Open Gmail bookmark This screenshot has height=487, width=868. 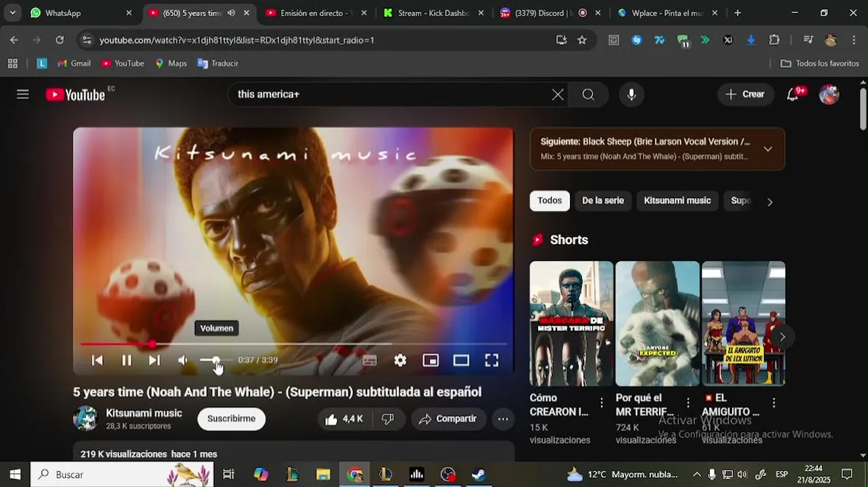click(74, 64)
